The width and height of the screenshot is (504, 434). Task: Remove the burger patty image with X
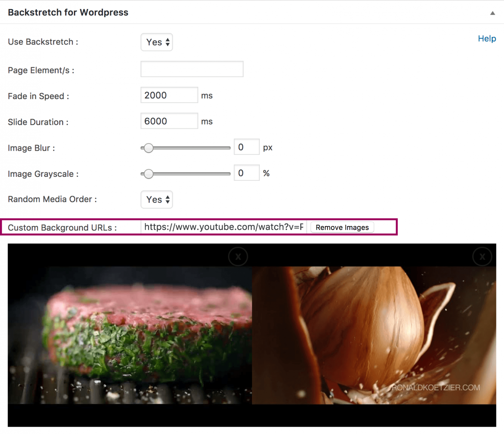tap(238, 257)
